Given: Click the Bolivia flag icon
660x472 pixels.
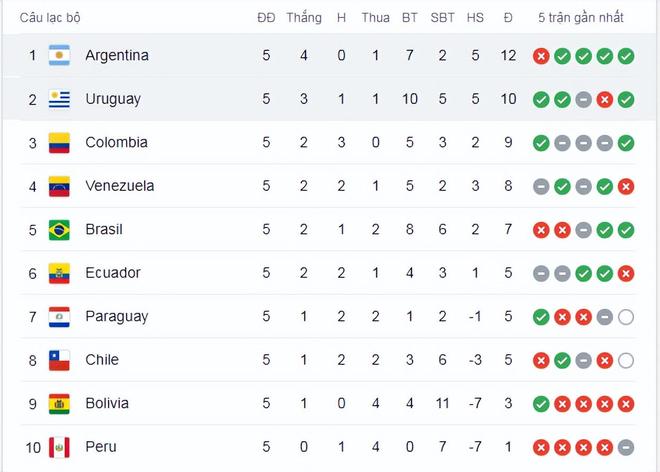Looking at the screenshot, I should pos(59,404).
